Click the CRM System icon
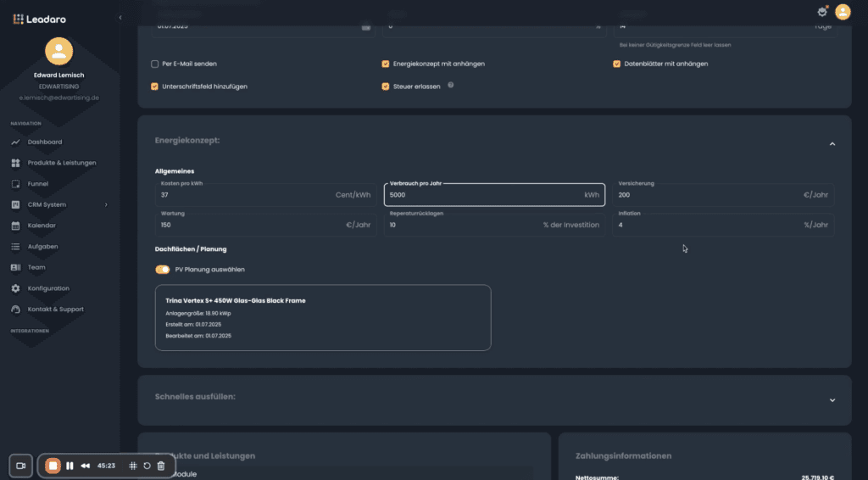868x480 pixels. coord(15,205)
